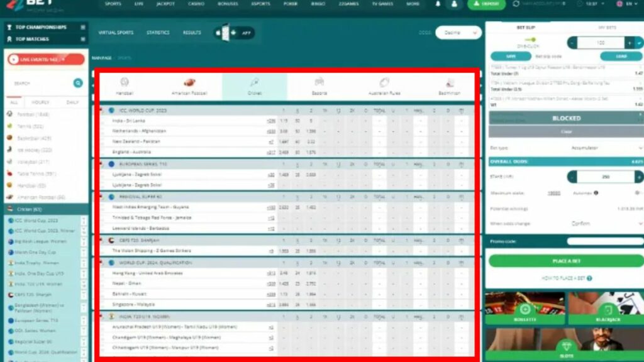This screenshot has width=644, height=362.
Task: Click the Apple app download icon
Action: click(218, 33)
